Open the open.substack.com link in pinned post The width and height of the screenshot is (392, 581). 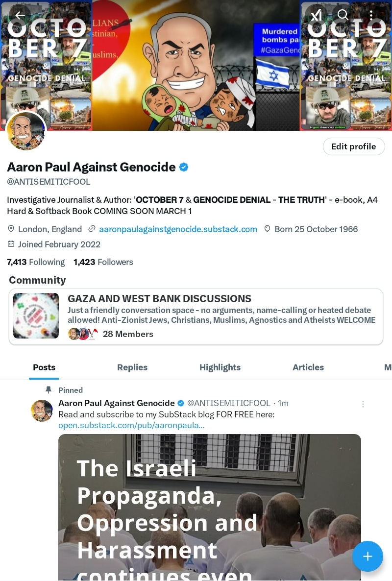pos(131,425)
